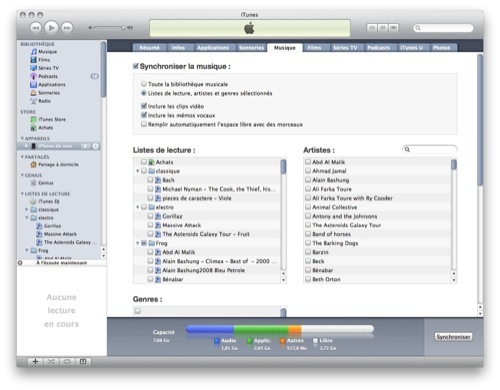The image size is (500, 390).
Task: Click the Artistes search field
Action: (x=430, y=149)
